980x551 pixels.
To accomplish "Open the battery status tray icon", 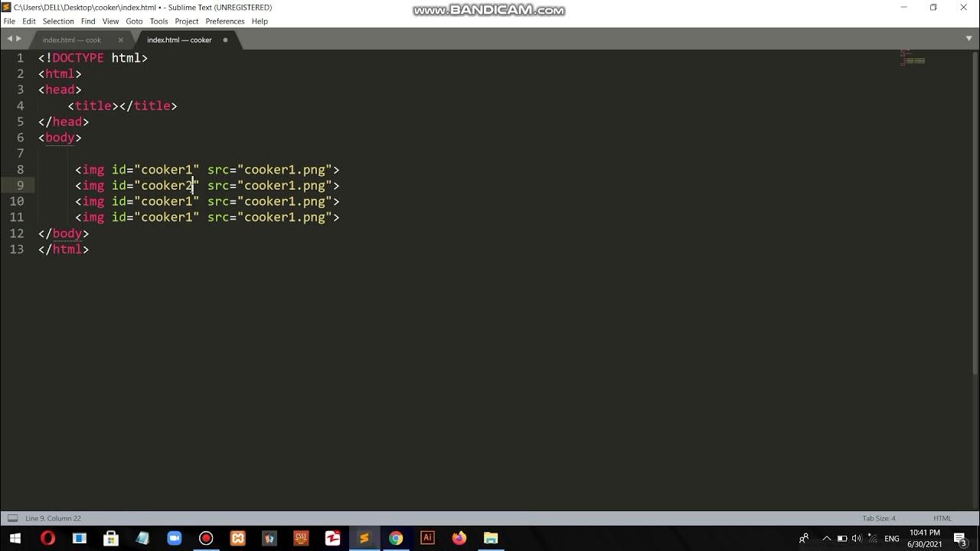I will pos(842,539).
